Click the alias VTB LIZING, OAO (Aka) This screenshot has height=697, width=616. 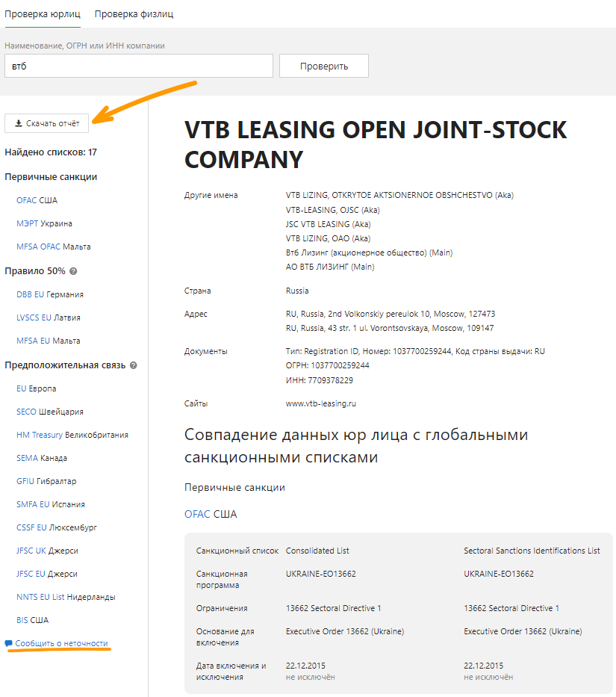pyautogui.click(x=328, y=238)
